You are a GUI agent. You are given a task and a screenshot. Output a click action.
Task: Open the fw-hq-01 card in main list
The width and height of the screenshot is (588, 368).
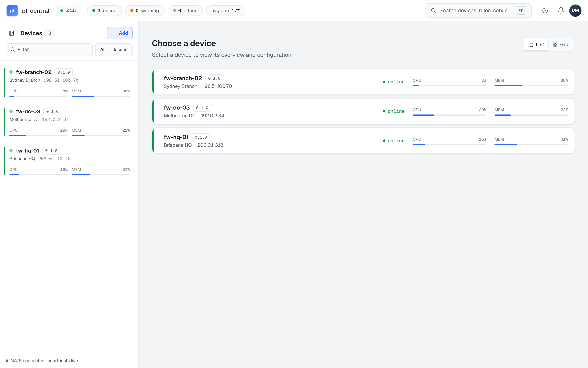point(363,141)
